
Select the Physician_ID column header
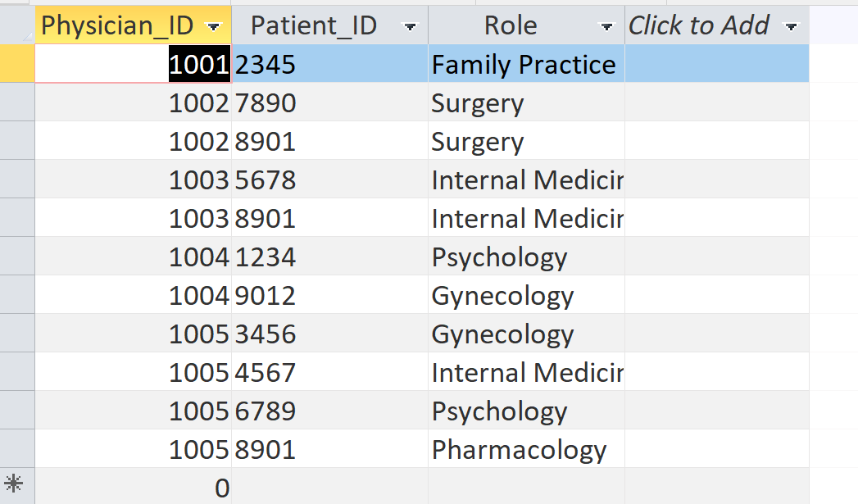[x=117, y=26]
